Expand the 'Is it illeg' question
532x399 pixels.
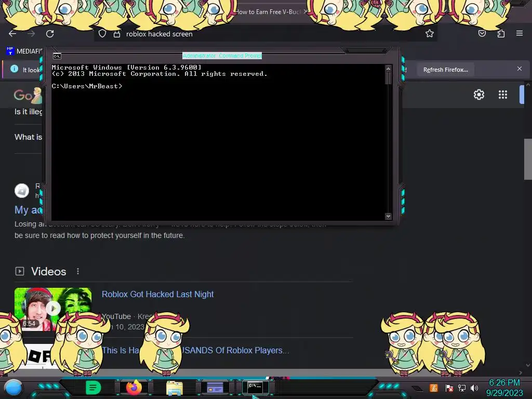[28, 112]
